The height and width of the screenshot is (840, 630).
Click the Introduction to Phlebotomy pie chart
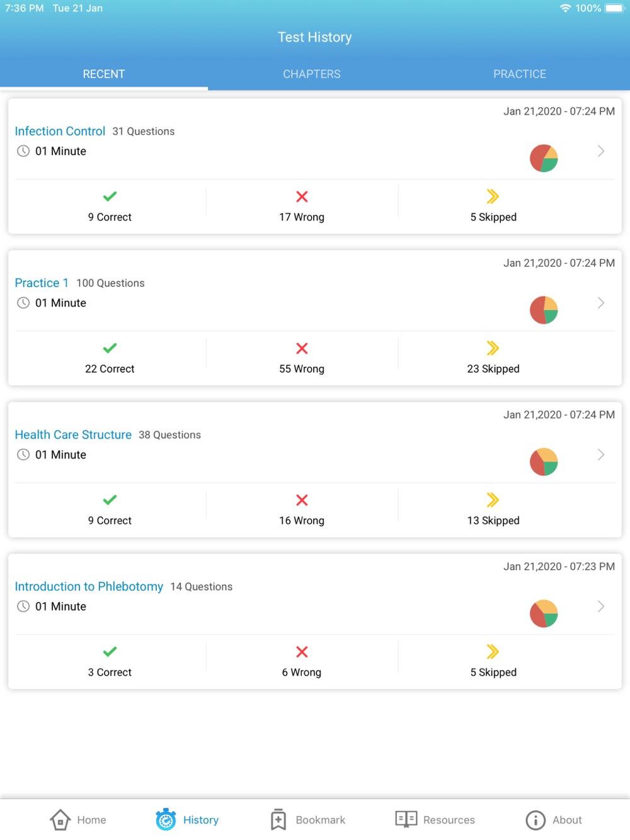544,613
